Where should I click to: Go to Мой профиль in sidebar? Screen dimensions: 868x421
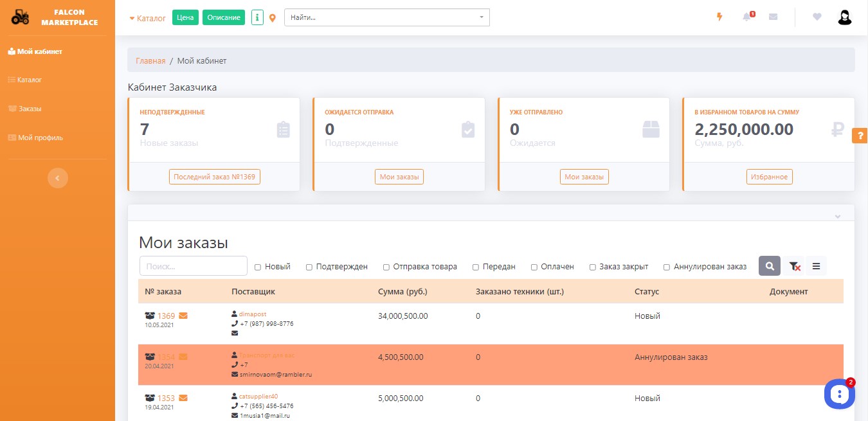coord(40,138)
